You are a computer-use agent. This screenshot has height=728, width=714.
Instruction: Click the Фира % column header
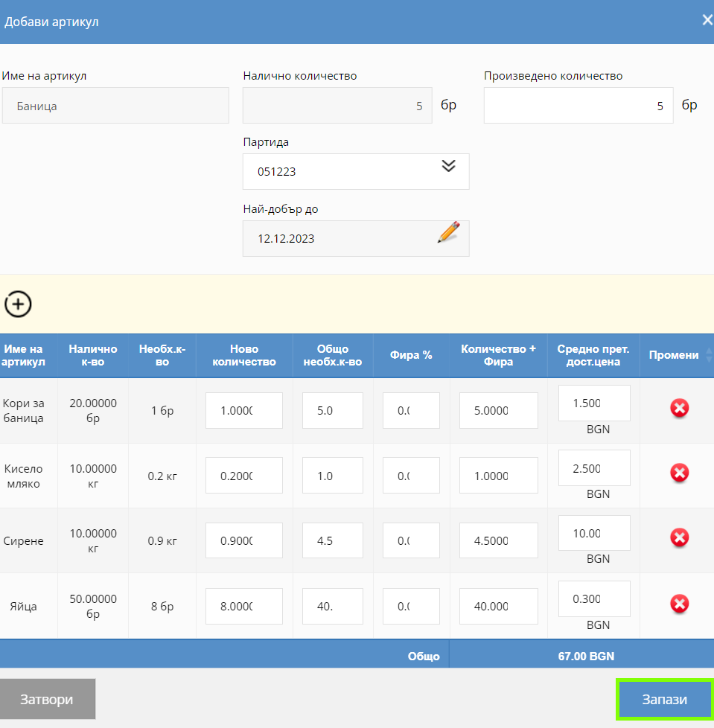coord(411,355)
